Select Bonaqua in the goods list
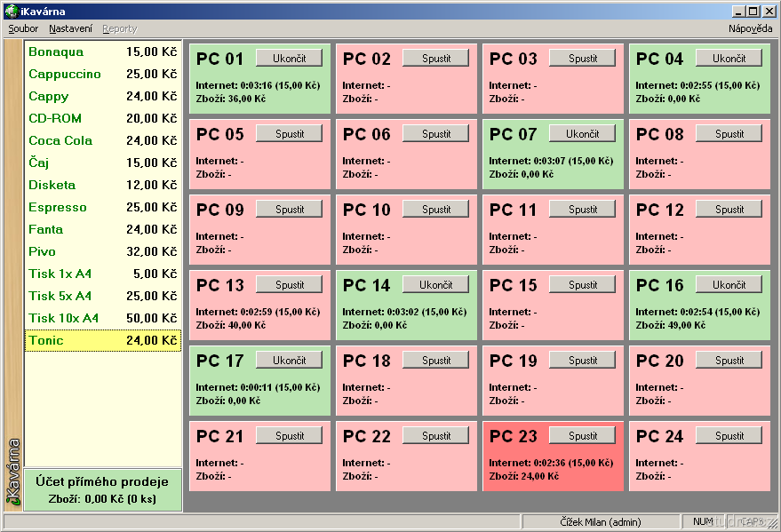The width and height of the screenshot is (781, 532). (102, 52)
